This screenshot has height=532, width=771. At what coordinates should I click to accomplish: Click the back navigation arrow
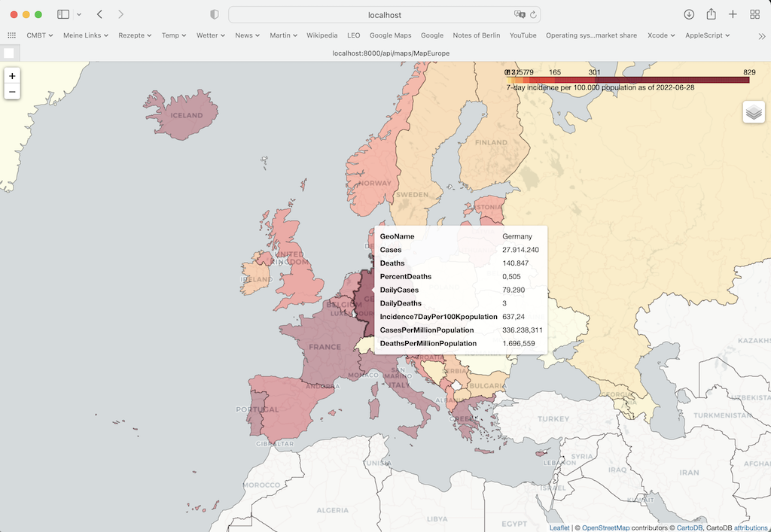pyautogui.click(x=99, y=14)
